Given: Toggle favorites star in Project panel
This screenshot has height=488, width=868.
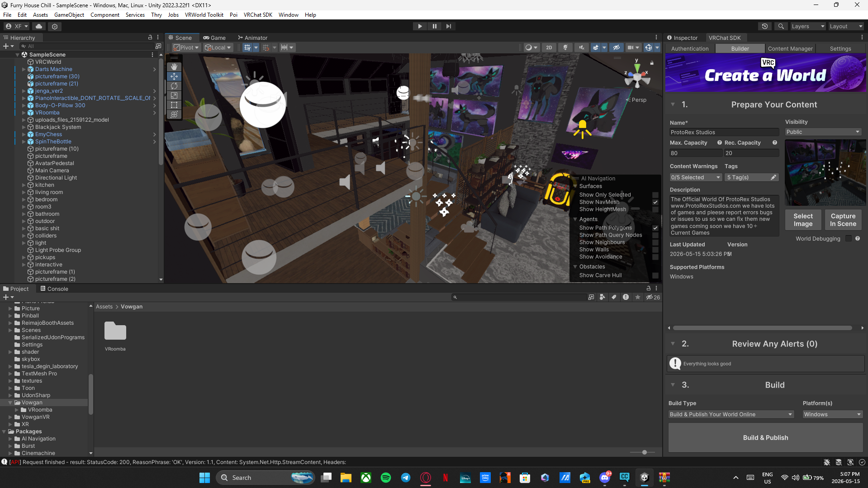Looking at the screenshot, I should point(638,297).
